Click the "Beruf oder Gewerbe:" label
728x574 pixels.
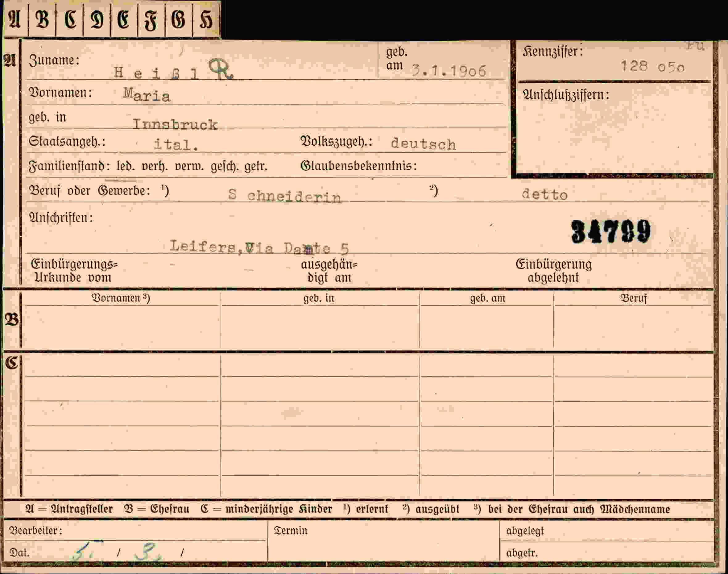89,190
